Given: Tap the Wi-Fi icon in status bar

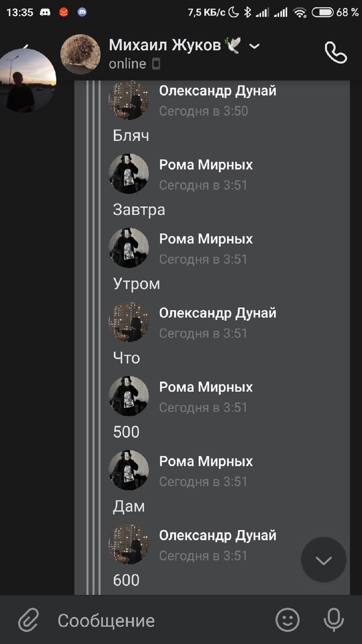Looking at the screenshot, I should (300, 12).
